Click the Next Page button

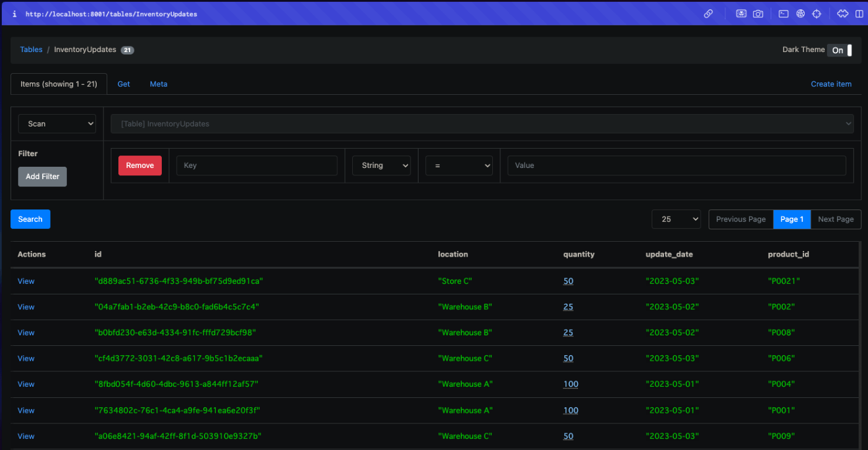click(836, 219)
